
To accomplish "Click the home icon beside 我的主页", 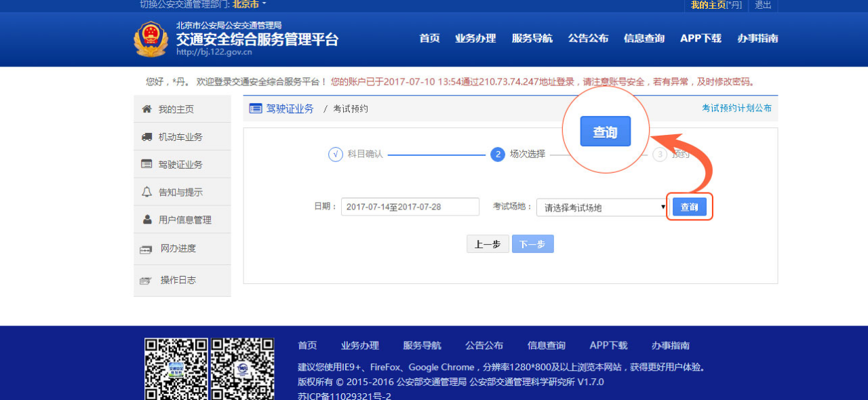I will [x=146, y=109].
